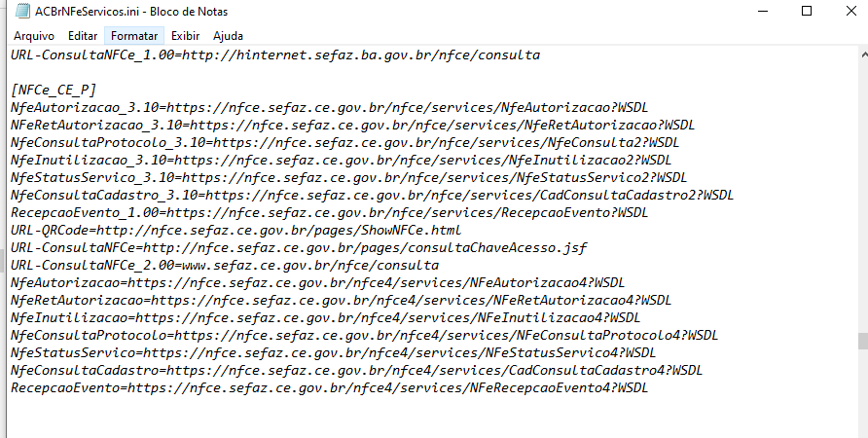Click the NfeConsultaCadastro=https nfce4 line
Viewport: 868px width, 438px height.
point(356,371)
